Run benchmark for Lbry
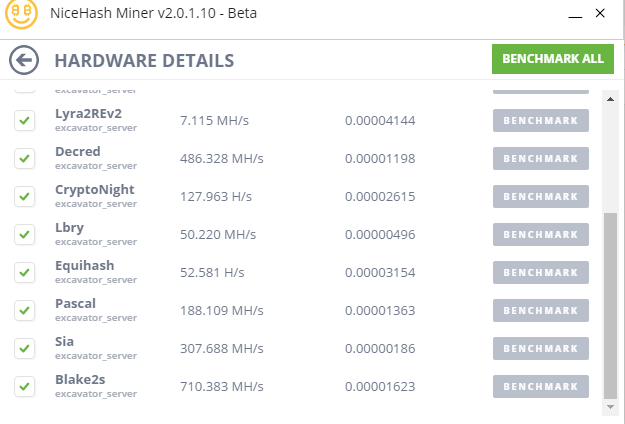This screenshot has height=424, width=625. (x=541, y=234)
